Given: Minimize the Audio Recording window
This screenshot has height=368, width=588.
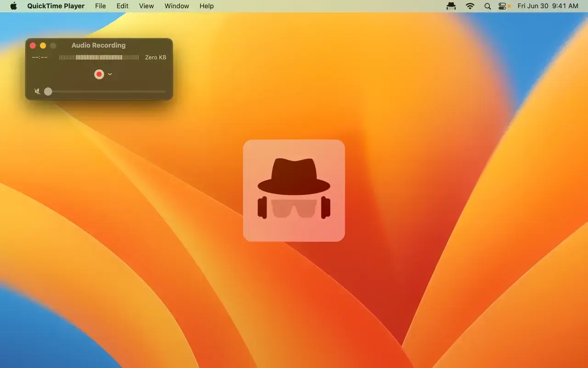Looking at the screenshot, I should tap(43, 46).
